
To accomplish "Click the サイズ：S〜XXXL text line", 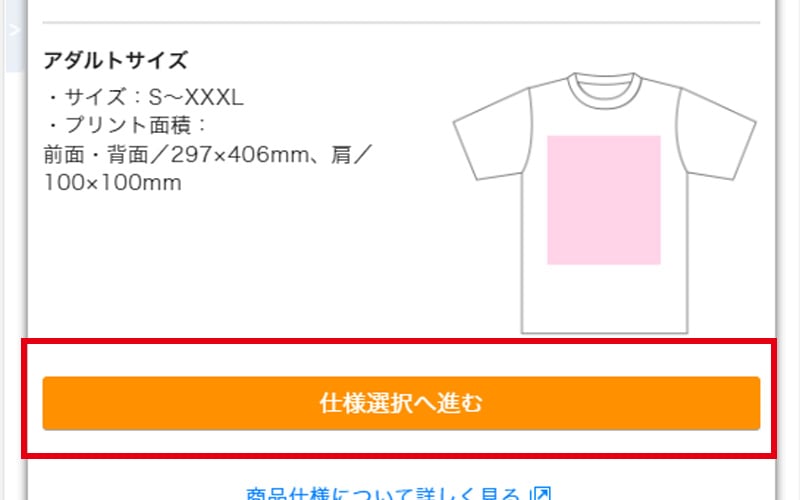I will pos(144,97).
